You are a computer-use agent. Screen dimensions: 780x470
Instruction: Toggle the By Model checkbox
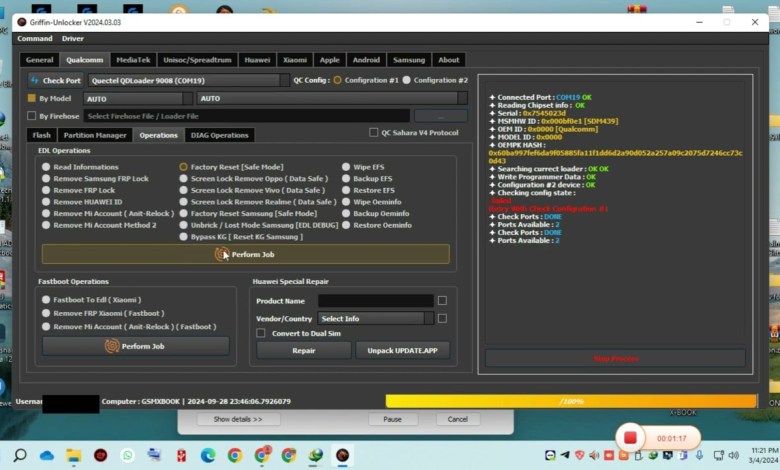point(32,98)
